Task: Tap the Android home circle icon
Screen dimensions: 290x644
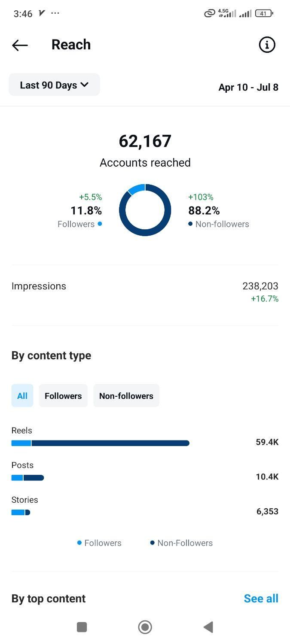Action: [145, 627]
